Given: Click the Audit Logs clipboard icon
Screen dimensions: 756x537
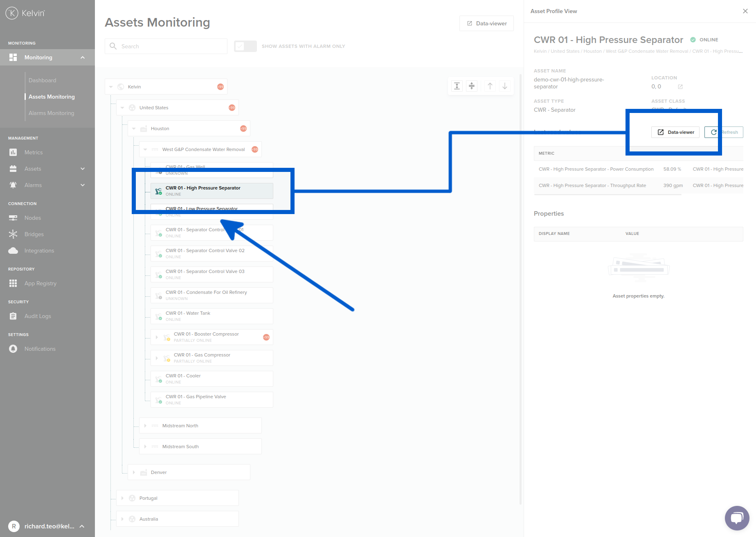Looking at the screenshot, I should pos(13,316).
